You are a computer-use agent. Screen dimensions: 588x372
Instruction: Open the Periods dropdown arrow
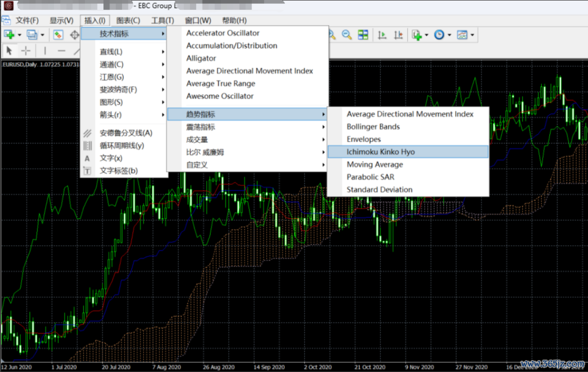click(449, 35)
